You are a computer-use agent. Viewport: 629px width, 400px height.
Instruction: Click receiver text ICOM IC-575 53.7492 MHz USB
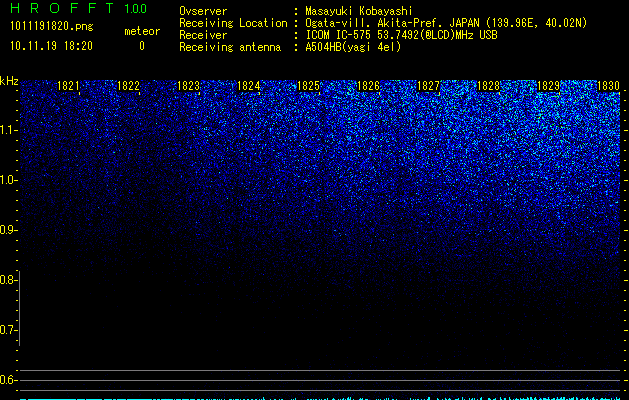click(x=402, y=35)
